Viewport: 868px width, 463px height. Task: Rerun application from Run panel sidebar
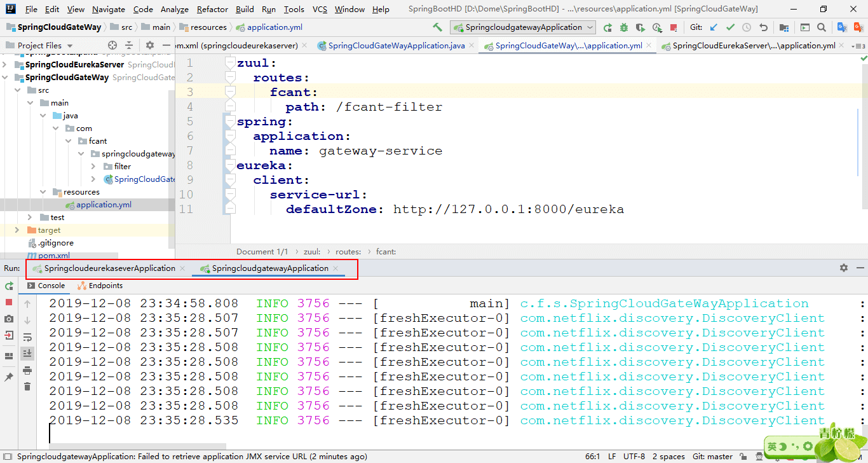point(9,286)
